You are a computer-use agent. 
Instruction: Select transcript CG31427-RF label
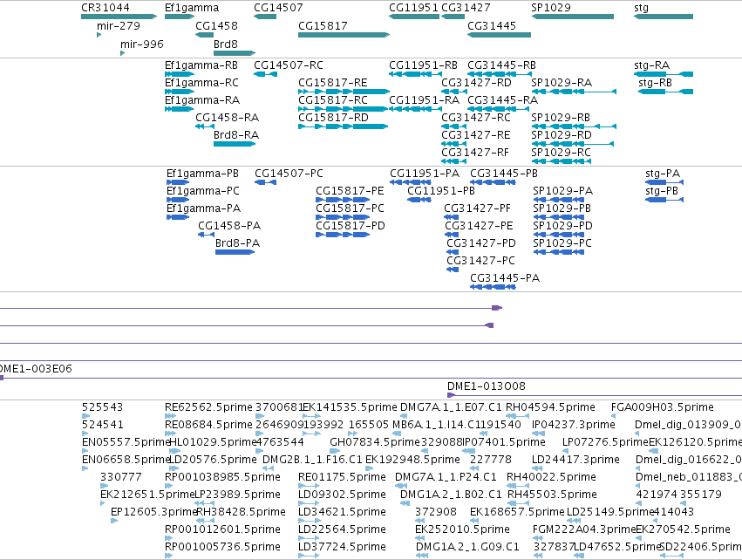474,152
